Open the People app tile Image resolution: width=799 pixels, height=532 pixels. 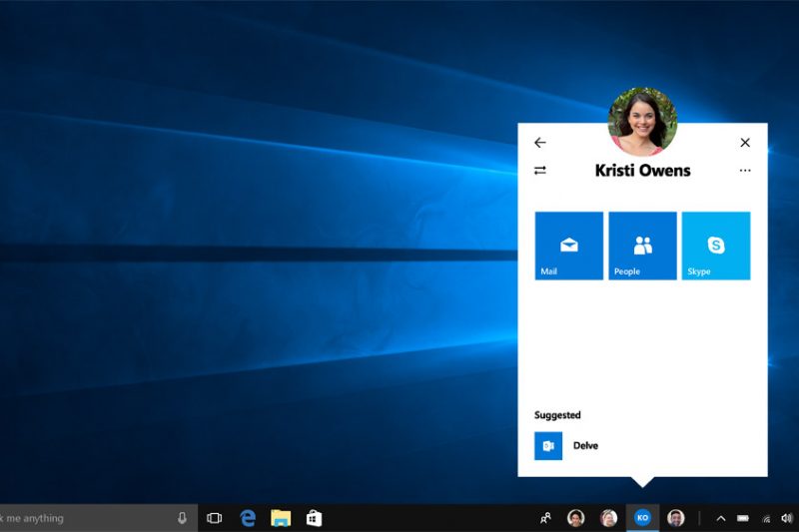pyautogui.click(x=642, y=246)
